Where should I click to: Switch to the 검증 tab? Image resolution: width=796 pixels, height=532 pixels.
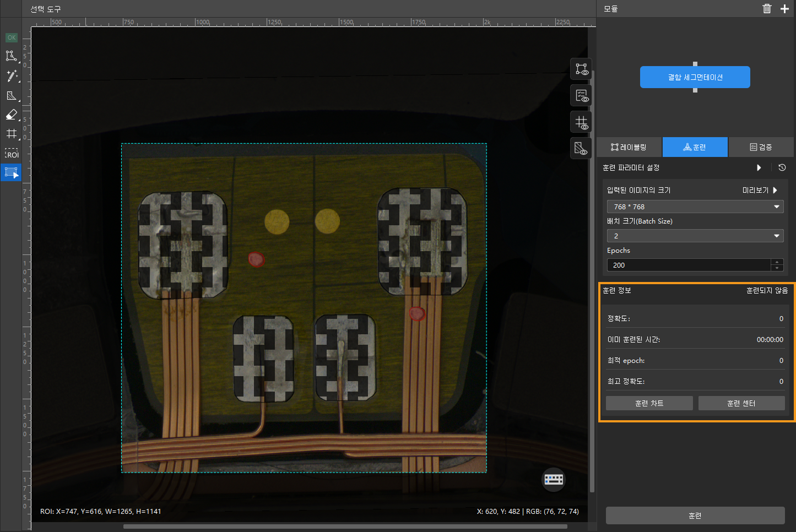point(761,147)
